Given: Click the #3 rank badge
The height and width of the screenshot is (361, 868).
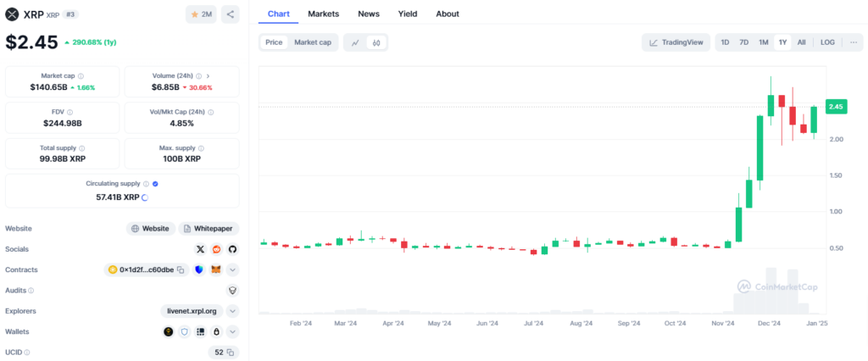Looking at the screenshot, I should (70, 14).
